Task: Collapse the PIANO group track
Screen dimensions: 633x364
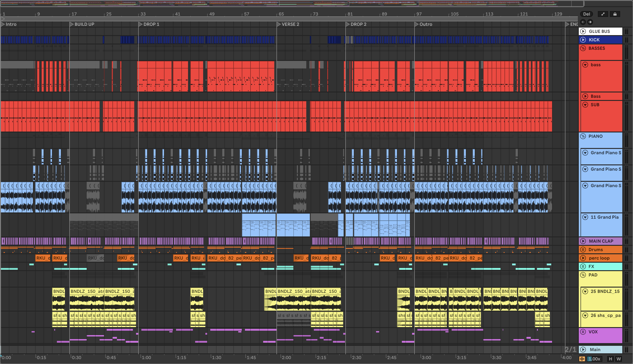Action: pos(583,136)
